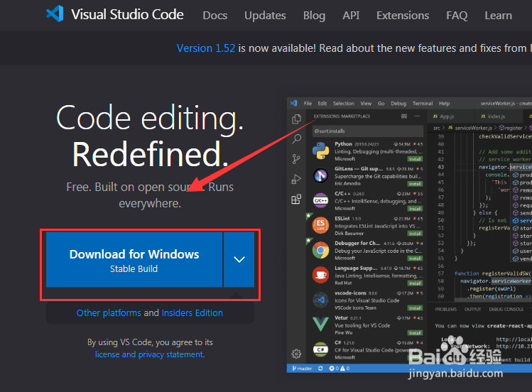Open the Insiders Edition link
The image size is (532, 392).
[x=192, y=312]
